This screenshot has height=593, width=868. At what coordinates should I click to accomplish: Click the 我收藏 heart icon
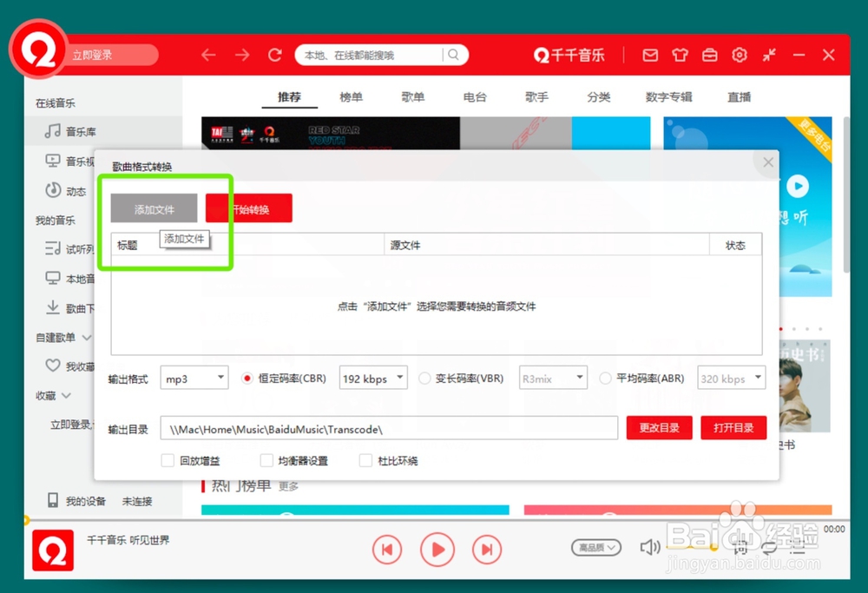[x=53, y=365]
